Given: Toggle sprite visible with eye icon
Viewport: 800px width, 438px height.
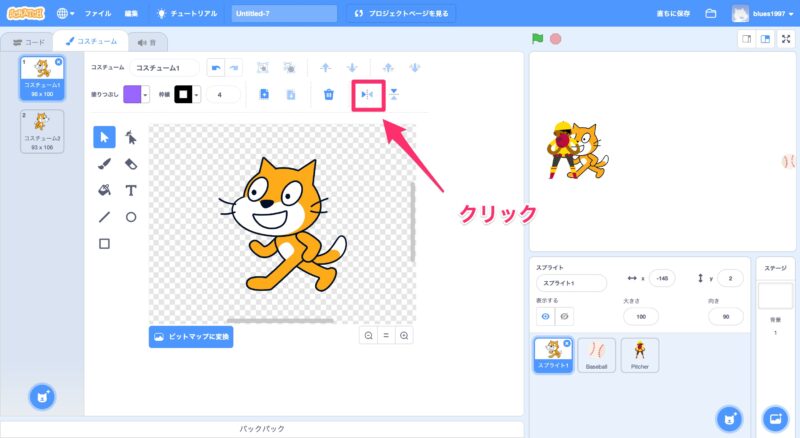Looking at the screenshot, I should click(x=544, y=316).
